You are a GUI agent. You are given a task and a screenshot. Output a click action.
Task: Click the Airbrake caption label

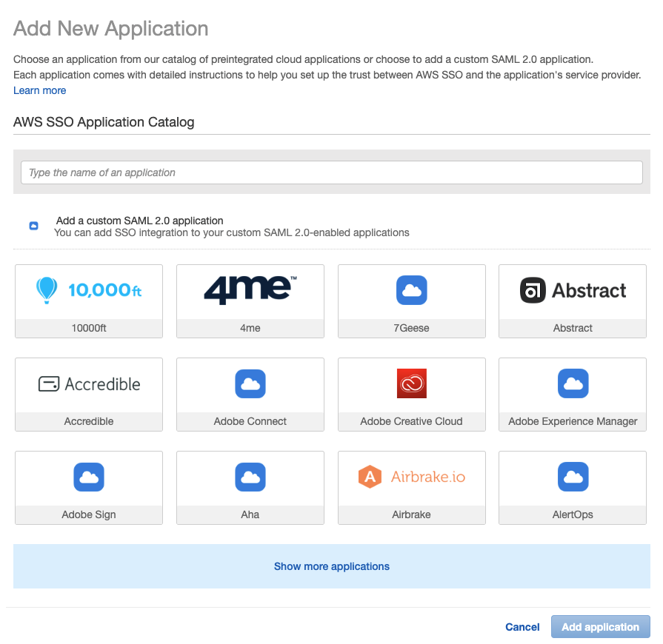411,514
